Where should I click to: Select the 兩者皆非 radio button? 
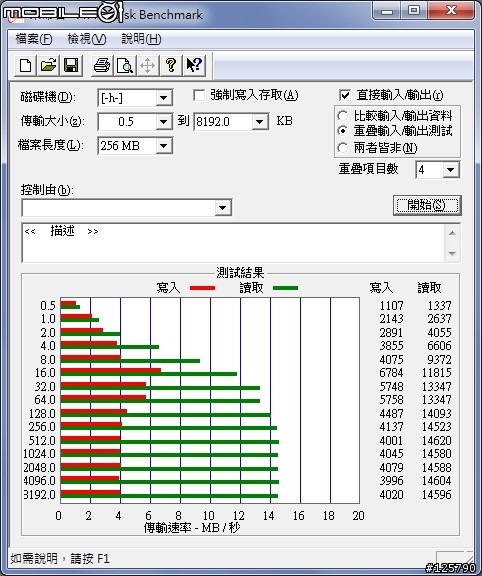pyautogui.click(x=343, y=148)
